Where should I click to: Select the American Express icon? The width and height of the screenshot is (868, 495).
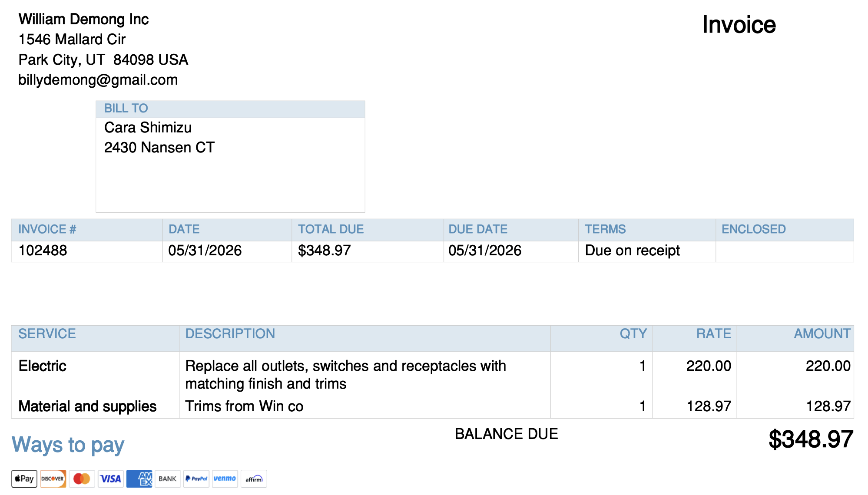tap(139, 478)
